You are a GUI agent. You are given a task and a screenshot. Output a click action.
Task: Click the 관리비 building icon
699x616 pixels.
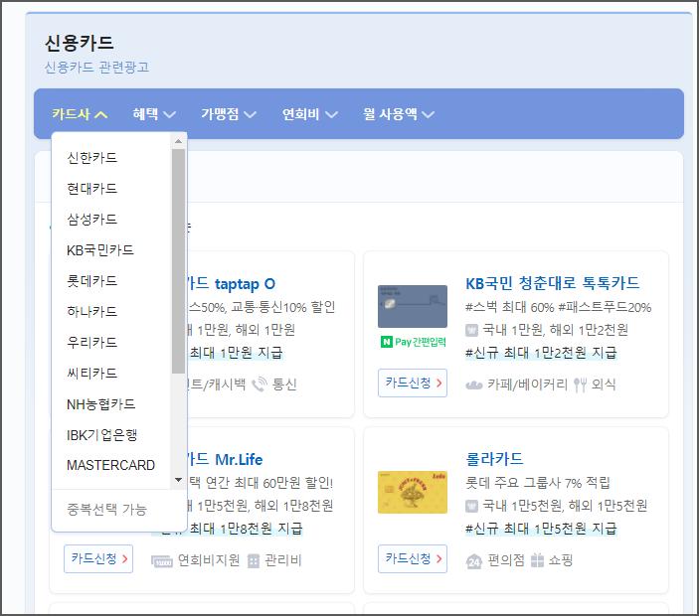254,560
